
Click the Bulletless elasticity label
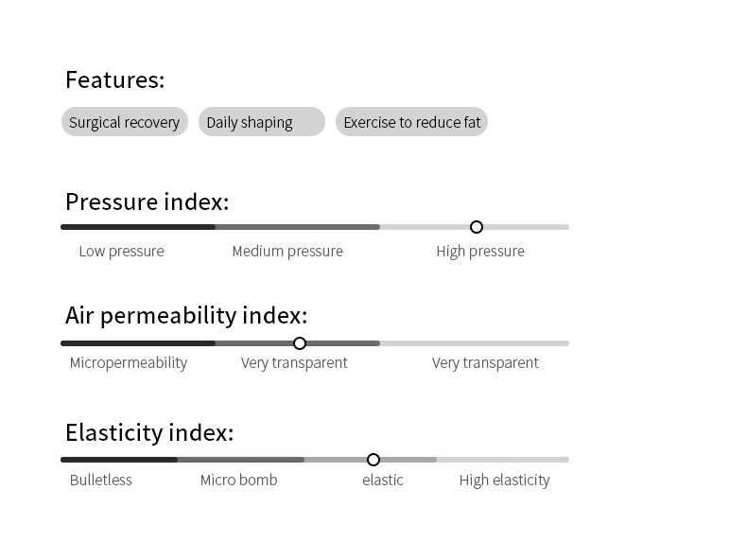101,481
